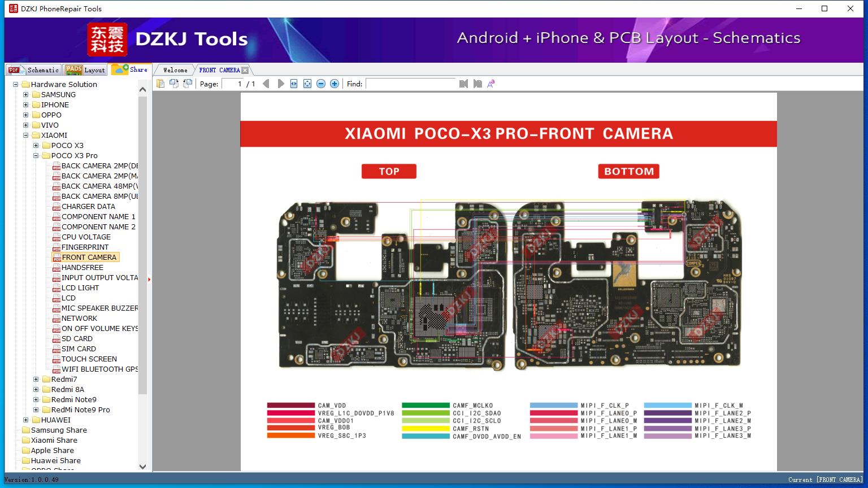Image resolution: width=868 pixels, height=488 pixels.
Task: Go to the previous page arrow
Action: (266, 84)
